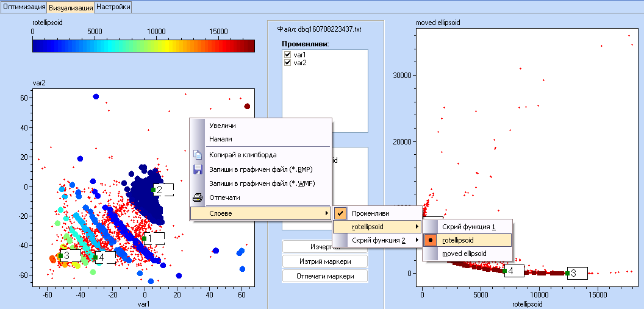Screen dimensions: 644x309
Task: Click the rotellipsoid color scale bar
Action: (143, 46)
